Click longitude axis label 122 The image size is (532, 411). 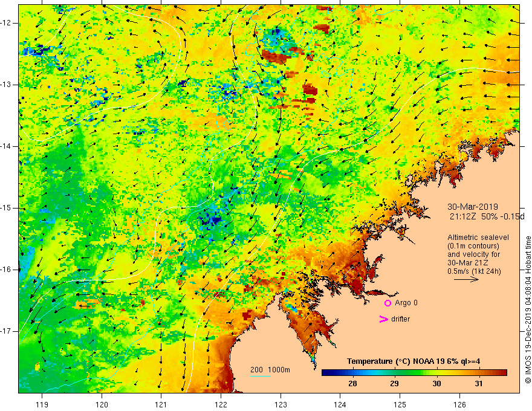tap(221, 404)
